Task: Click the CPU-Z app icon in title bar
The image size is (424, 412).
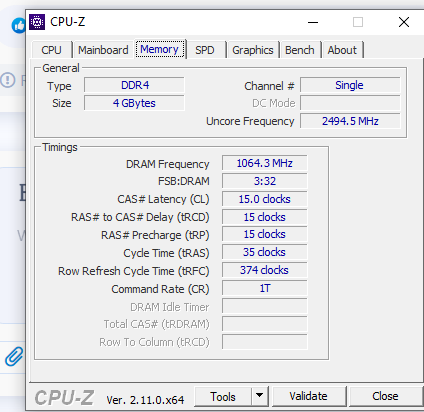Action: pyautogui.click(x=37, y=22)
